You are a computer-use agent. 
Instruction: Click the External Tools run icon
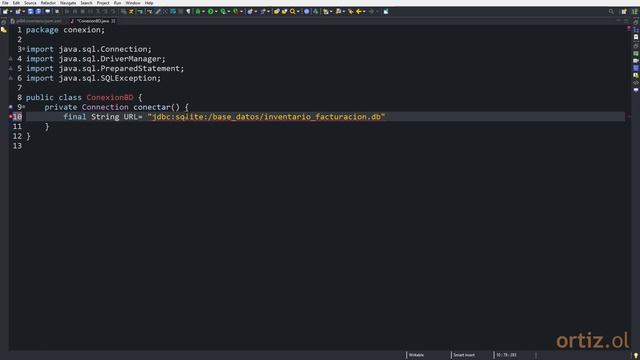coord(236,11)
